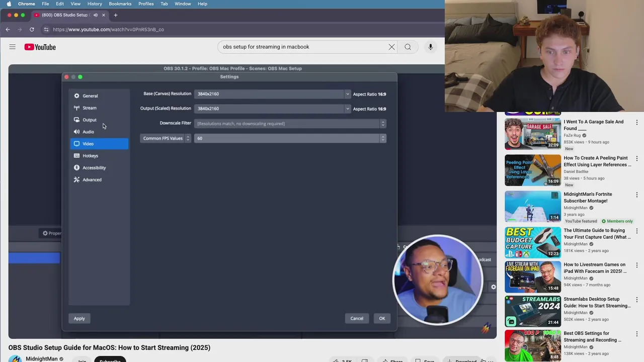
Task: Click the gear icon behind OBS dialog
Action: coord(493,287)
